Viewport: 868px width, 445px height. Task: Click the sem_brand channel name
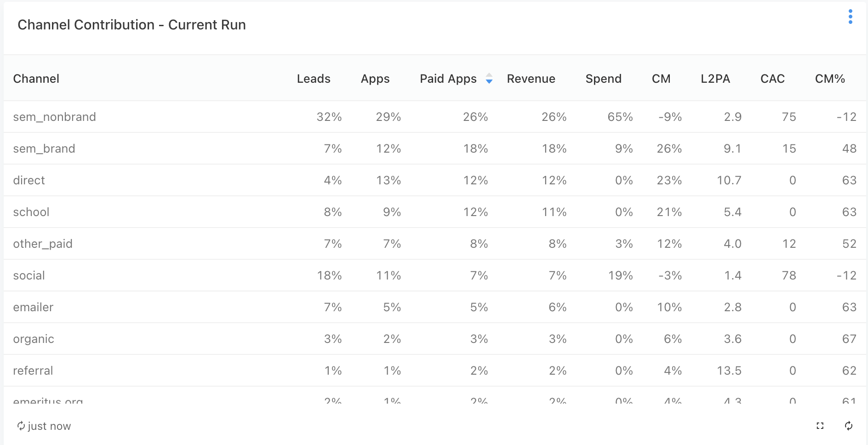click(44, 148)
